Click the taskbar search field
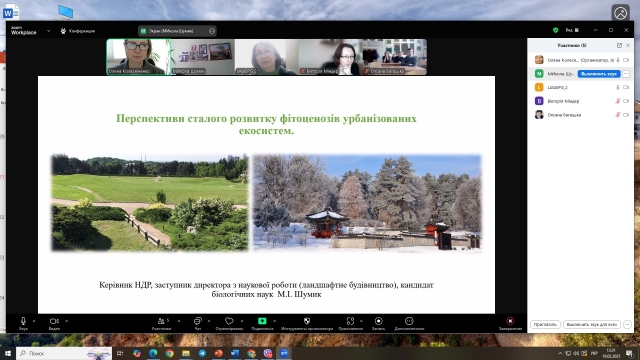Screen dimensions: 640x360 [64, 353]
